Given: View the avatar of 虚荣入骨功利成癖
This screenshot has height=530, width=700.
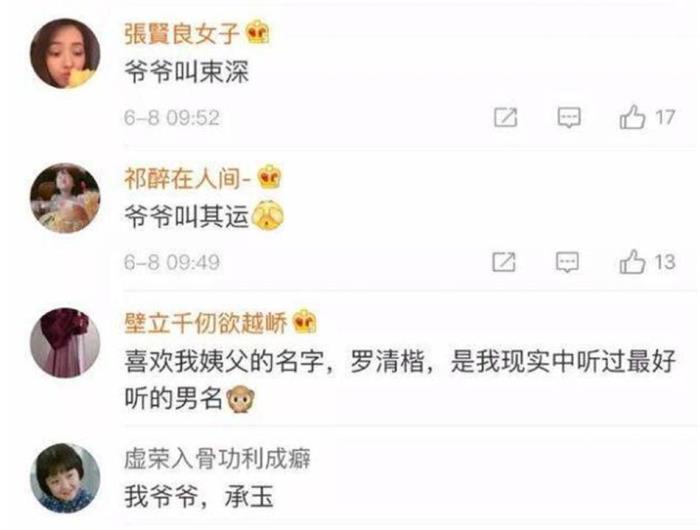Looking at the screenshot, I should [x=65, y=478].
